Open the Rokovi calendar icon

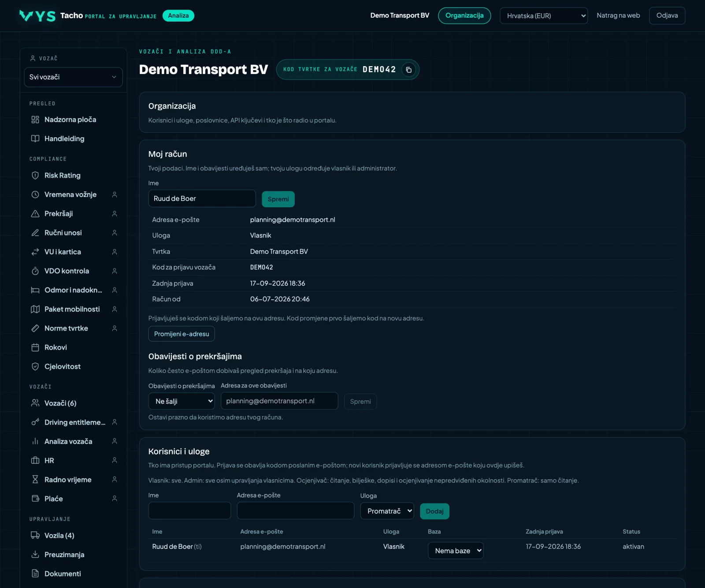[x=35, y=347]
